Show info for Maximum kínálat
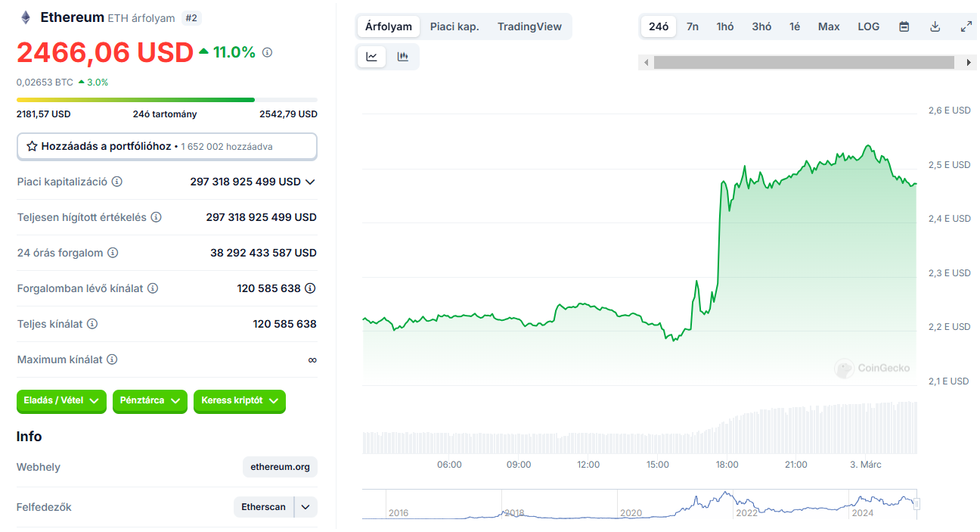 pos(112,359)
